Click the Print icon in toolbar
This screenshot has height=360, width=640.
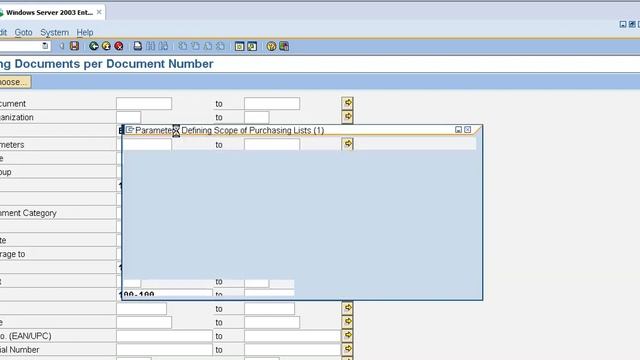138,46
